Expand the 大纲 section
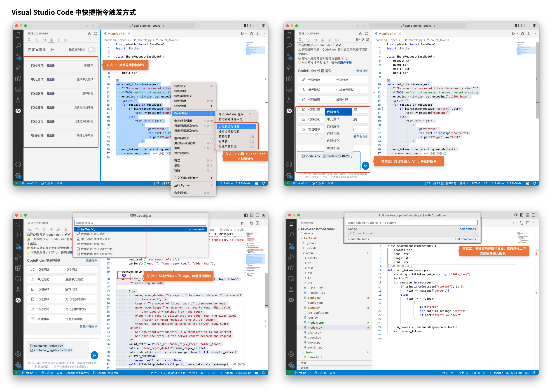Viewport: 552px width, 392px height. click(303, 363)
